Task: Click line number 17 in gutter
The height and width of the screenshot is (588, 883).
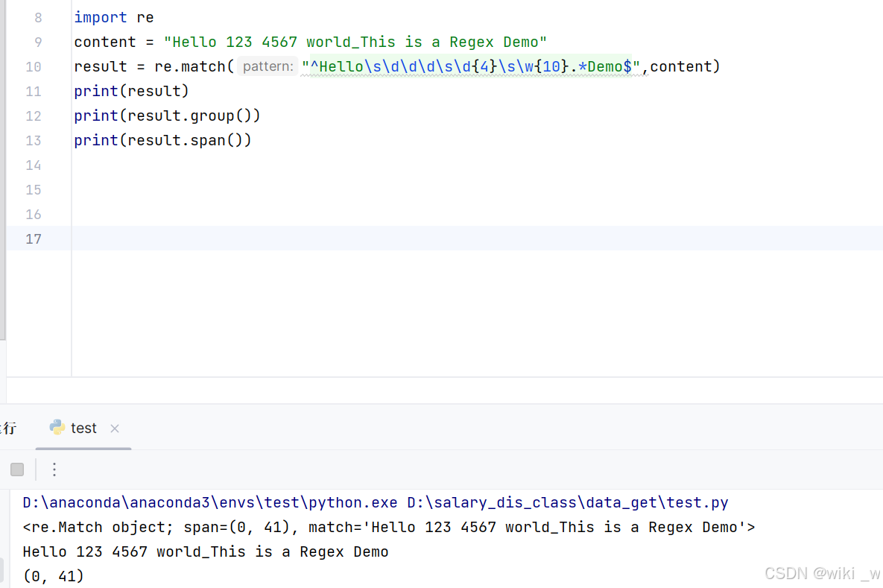Action: [x=34, y=238]
